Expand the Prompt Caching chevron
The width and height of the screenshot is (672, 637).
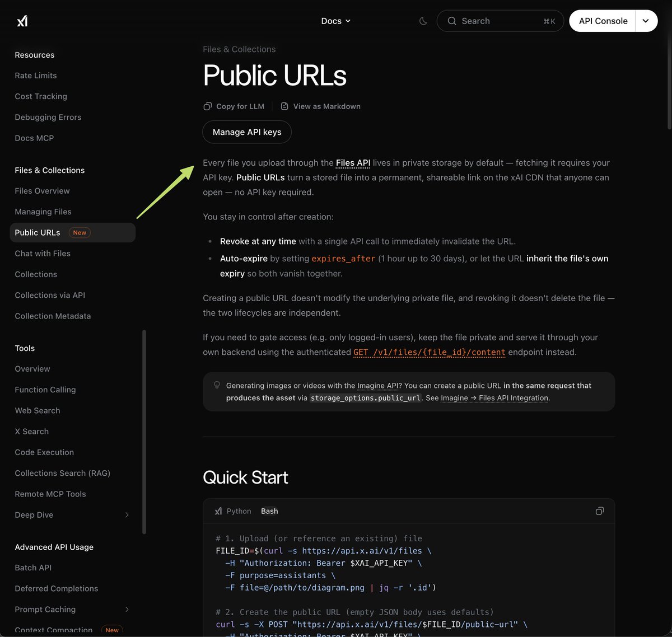tap(127, 610)
